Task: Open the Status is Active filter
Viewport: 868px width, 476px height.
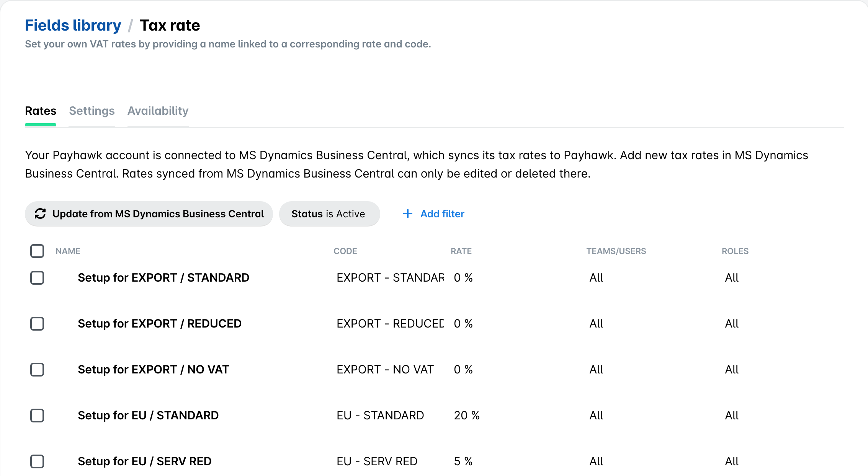Action: tap(329, 214)
